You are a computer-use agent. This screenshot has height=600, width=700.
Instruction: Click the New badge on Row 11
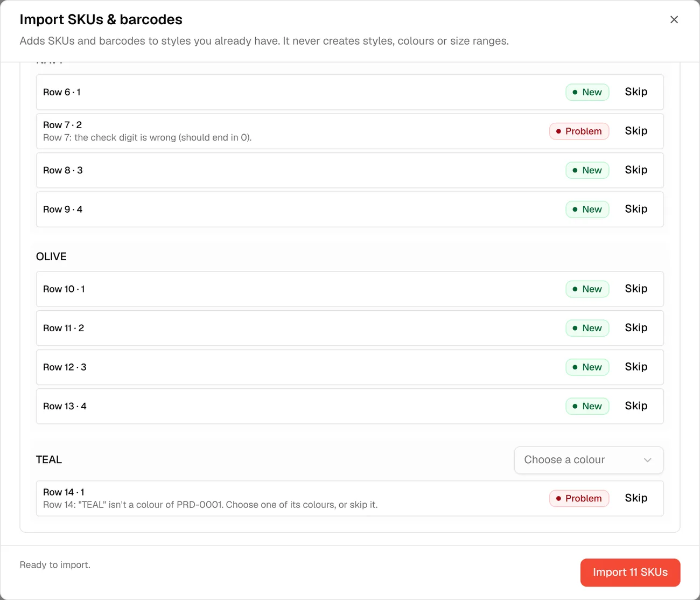click(587, 328)
